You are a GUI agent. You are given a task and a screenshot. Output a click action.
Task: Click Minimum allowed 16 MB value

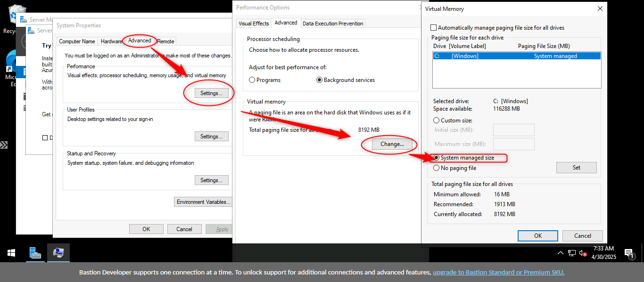click(502, 194)
